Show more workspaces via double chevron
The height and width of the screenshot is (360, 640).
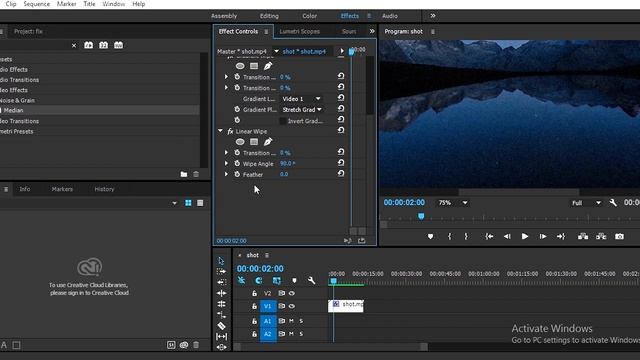433,16
